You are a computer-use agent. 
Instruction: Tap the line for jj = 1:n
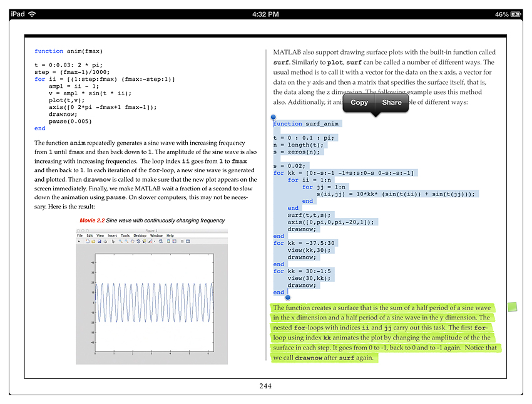pyautogui.click(x=324, y=187)
